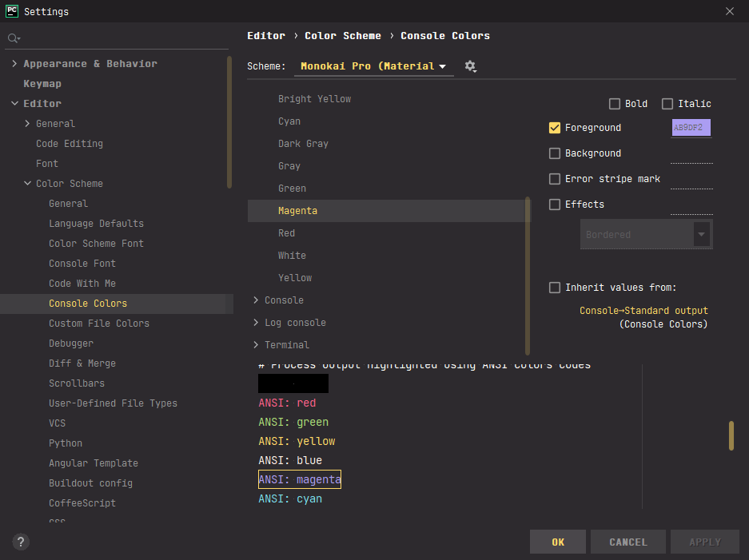Enable the Italic checkbox
The image size is (749, 560).
(667, 104)
